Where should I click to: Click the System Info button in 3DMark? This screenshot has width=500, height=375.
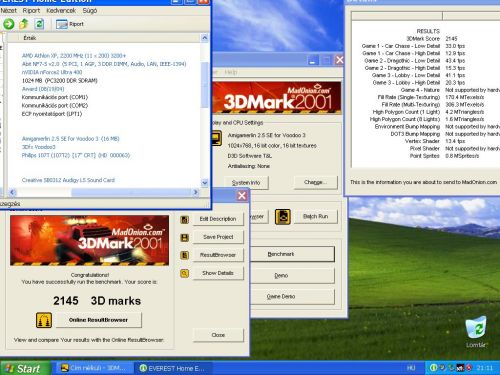(246, 183)
